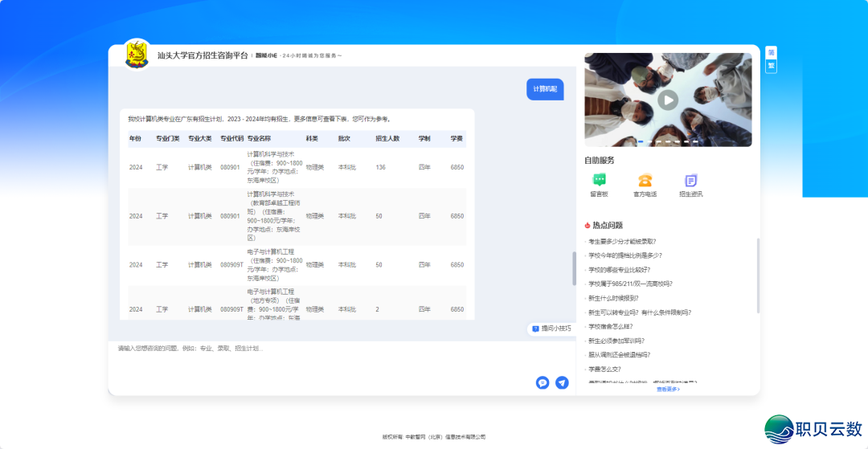Image resolution: width=868 pixels, height=449 pixels.
Task: Click the chat bubble icon beside send
Action: (x=542, y=382)
